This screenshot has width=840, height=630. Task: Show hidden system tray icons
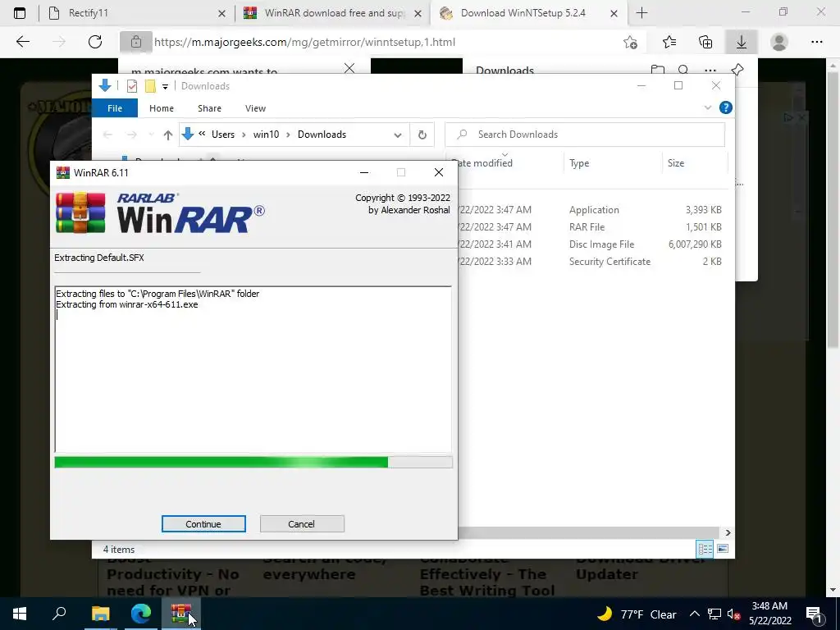pyautogui.click(x=694, y=614)
